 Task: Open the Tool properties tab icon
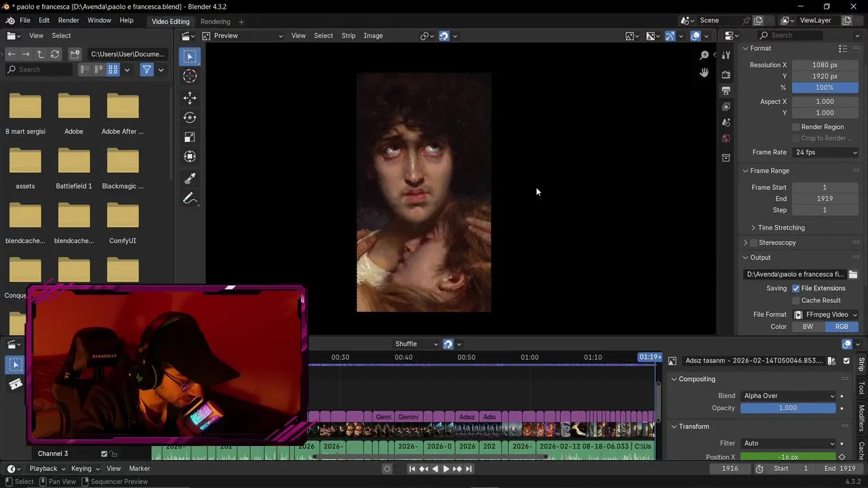pos(726,55)
